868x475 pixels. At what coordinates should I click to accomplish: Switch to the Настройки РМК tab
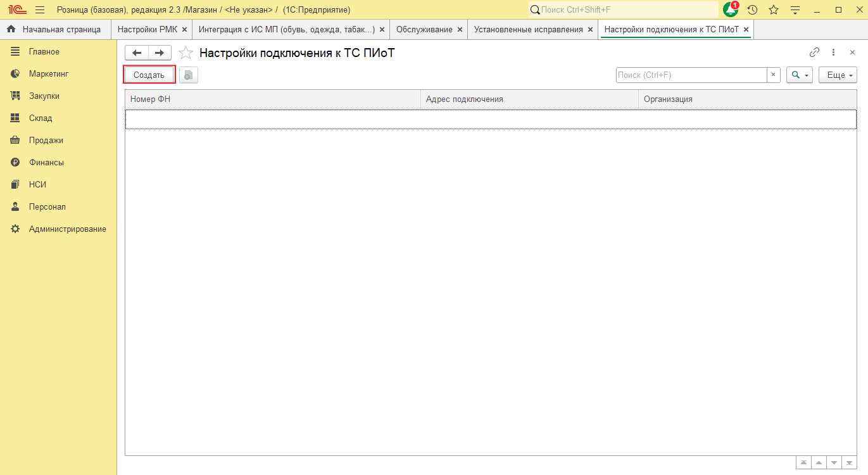(147, 29)
